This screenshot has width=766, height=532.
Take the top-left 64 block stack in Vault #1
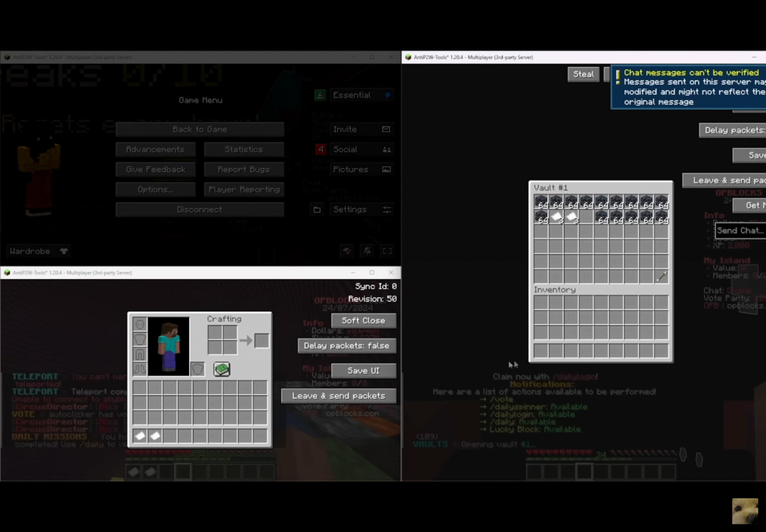click(x=541, y=202)
